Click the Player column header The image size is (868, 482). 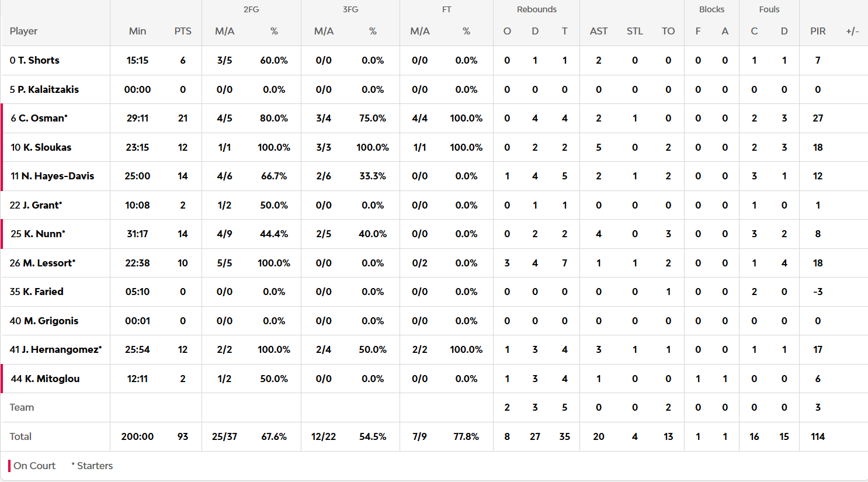(24, 31)
